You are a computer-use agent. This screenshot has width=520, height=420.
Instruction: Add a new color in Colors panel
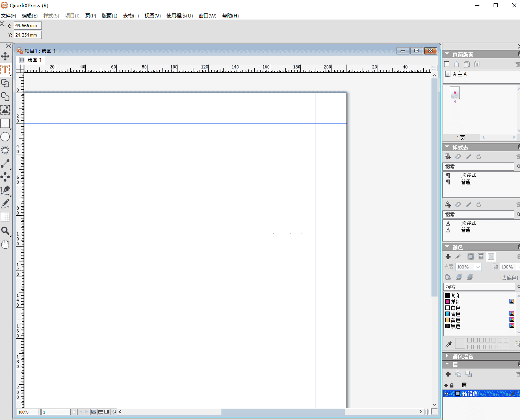point(448,257)
